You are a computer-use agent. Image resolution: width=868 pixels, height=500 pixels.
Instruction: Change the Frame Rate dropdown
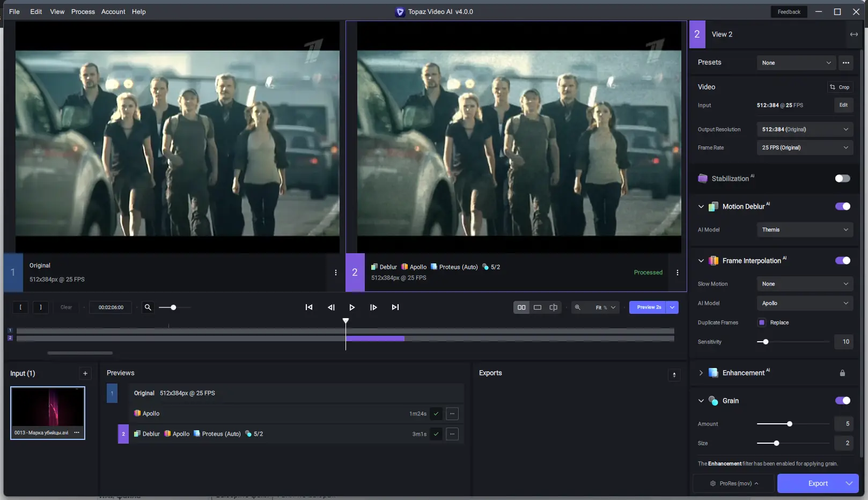[x=805, y=148]
